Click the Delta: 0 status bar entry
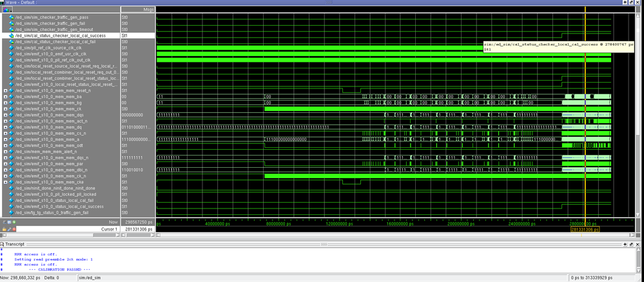Image resolution: width=644 pixels, height=282 pixels. tap(52, 278)
